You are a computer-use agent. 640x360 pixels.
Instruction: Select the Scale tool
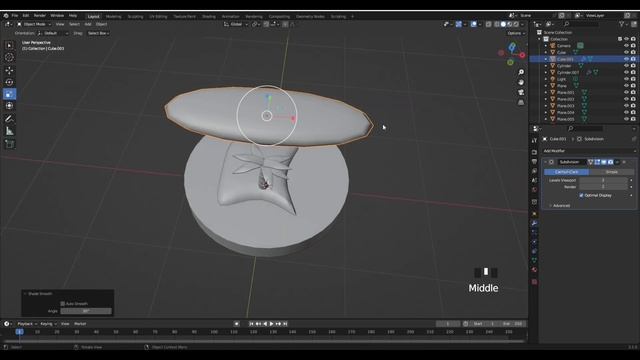9,94
